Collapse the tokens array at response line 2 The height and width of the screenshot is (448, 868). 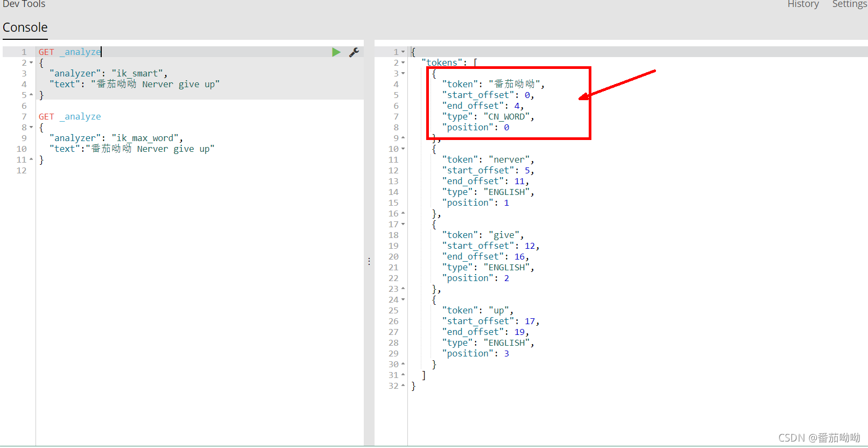(x=403, y=63)
